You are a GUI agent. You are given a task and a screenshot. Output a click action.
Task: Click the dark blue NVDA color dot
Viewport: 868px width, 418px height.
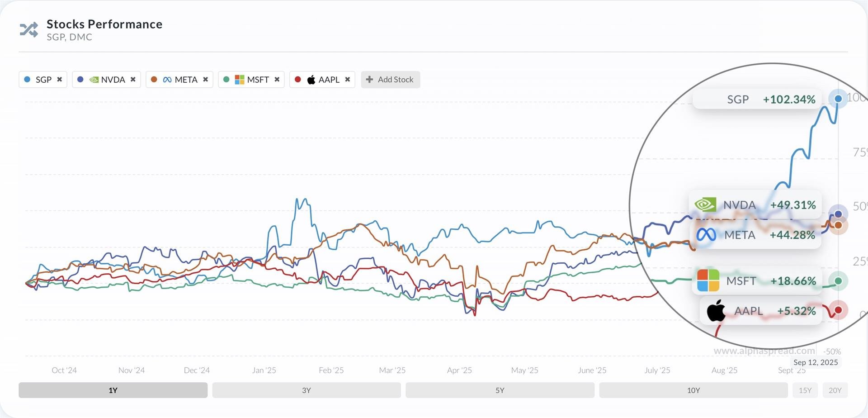80,79
